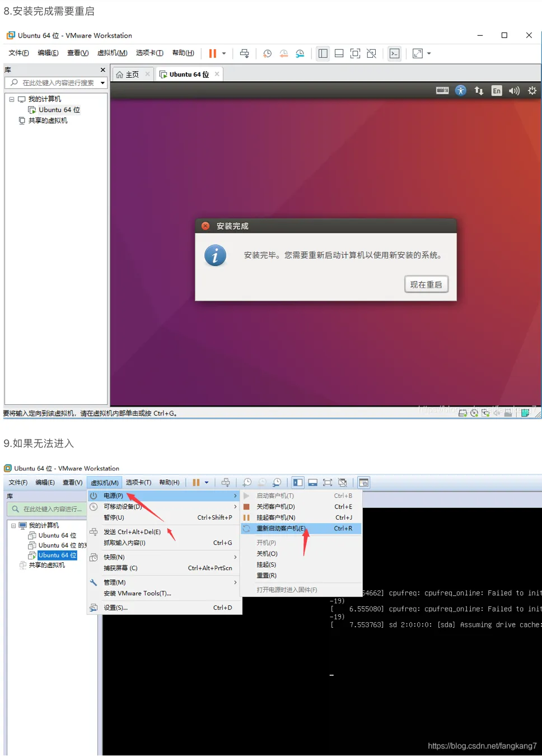Click Send Ctrl+Alt+Del icon in lower toolbar
542x756 pixels.
pyautogui.click(x=226, y=482)
